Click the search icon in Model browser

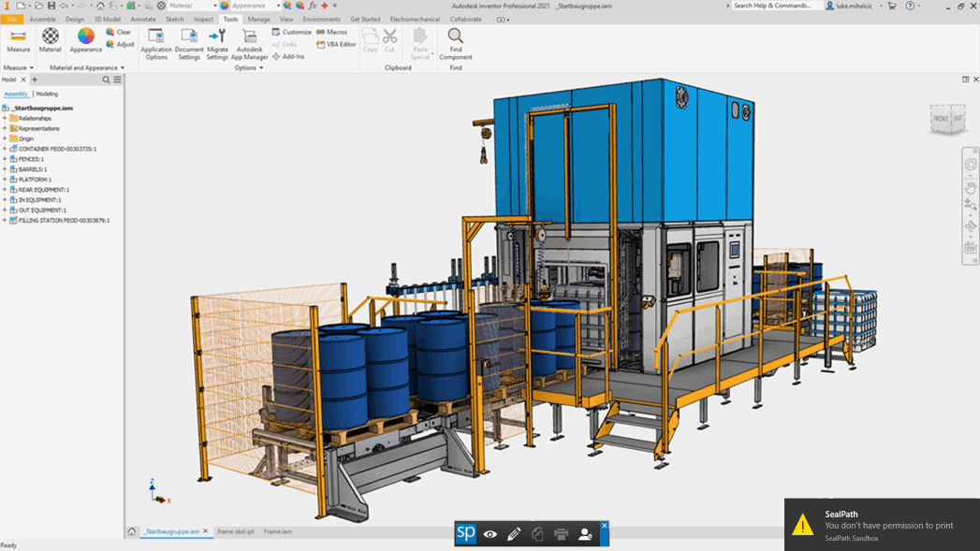(x=105, y=80)
